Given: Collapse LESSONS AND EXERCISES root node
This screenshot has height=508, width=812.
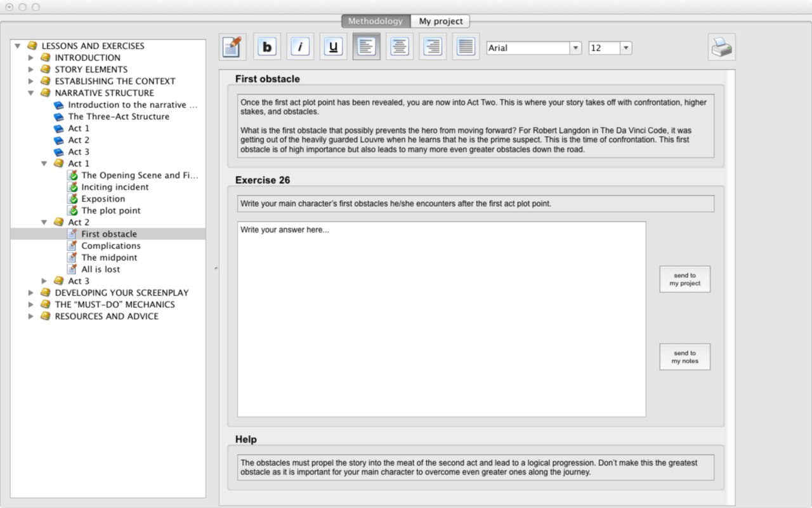Looking at the screenshot, I should click(x=18, y=46).
